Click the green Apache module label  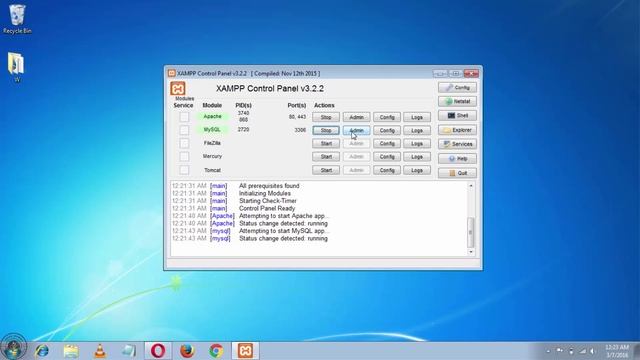(212, 116)
